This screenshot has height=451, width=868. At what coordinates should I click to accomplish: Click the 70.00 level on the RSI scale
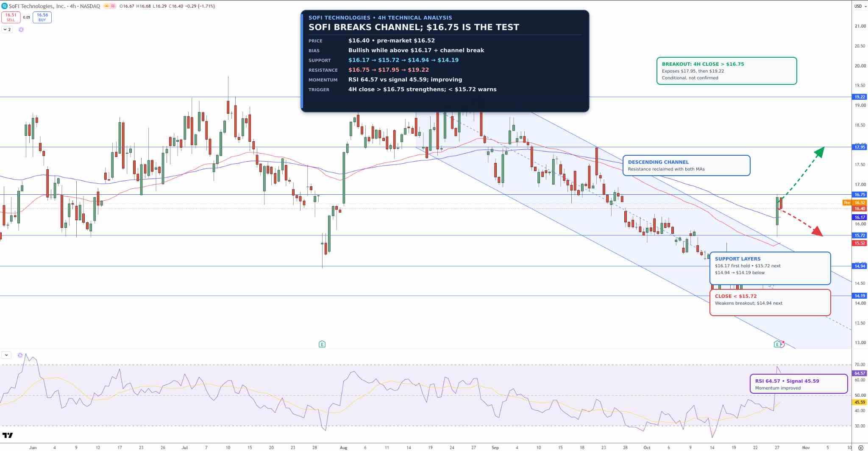point(860,364)
